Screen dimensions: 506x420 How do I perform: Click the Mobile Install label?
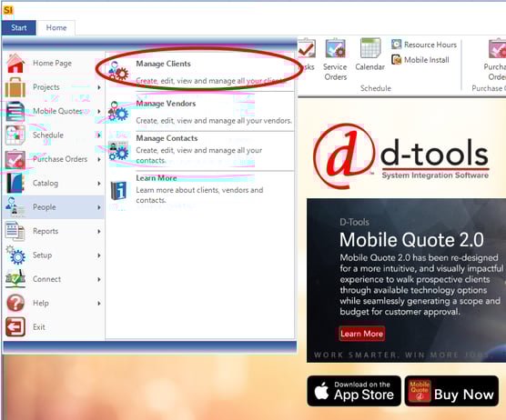tap(427, 60)
